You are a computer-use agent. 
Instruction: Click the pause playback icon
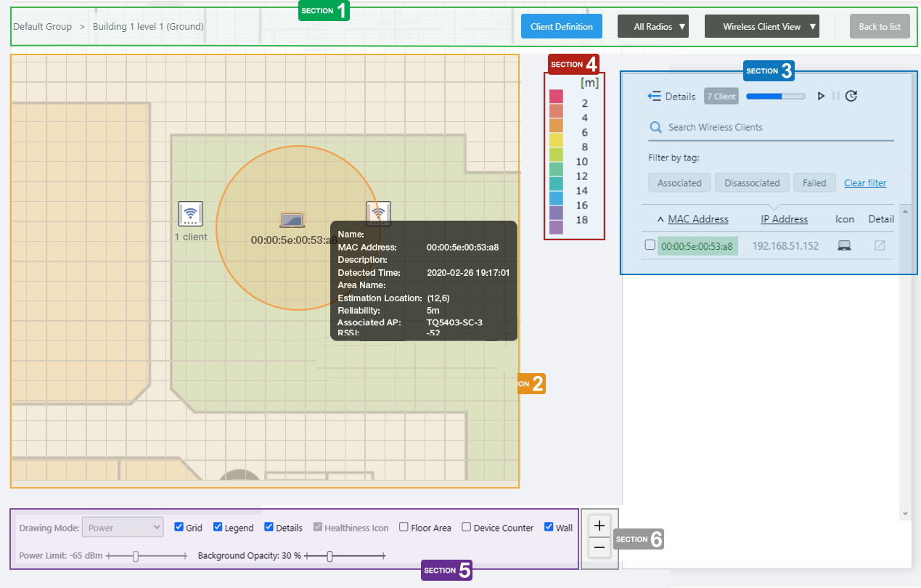point(835,96)
